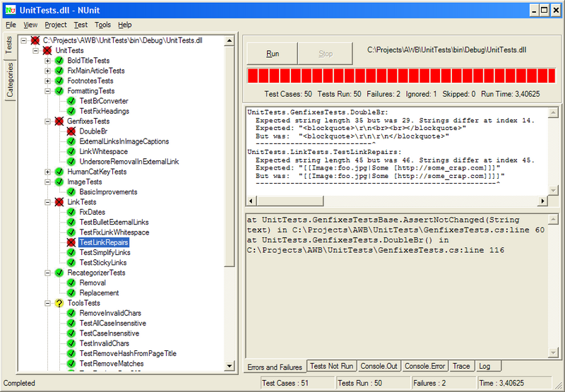The height and width of the screenshot is (392, 565).
Task: Click the pass icon beside ExternalLinksInImageCaptions
Action: point(71,141)
